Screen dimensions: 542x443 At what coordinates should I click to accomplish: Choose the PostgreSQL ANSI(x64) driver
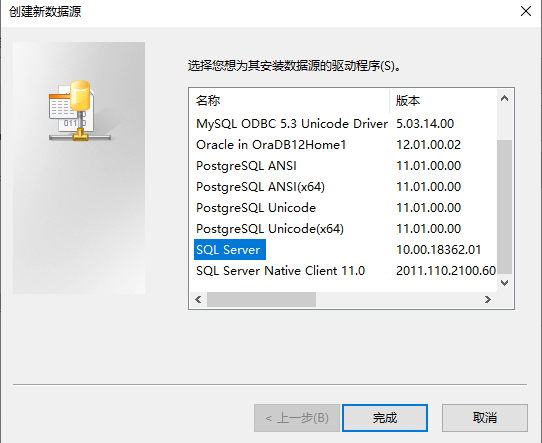click(260, 187)
